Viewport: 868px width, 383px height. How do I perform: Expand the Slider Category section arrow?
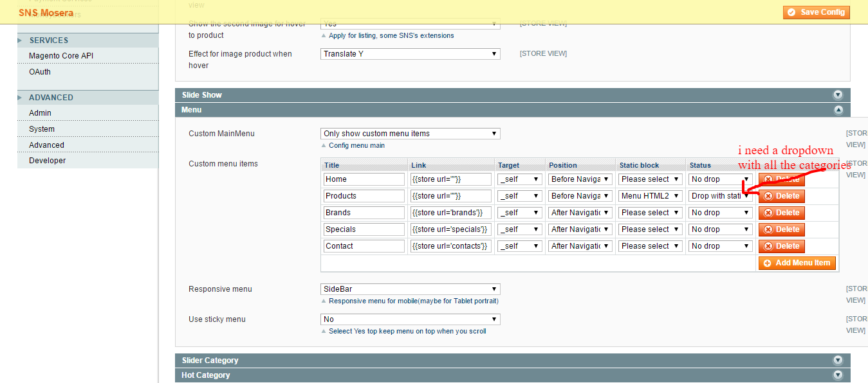coord(838,361)
